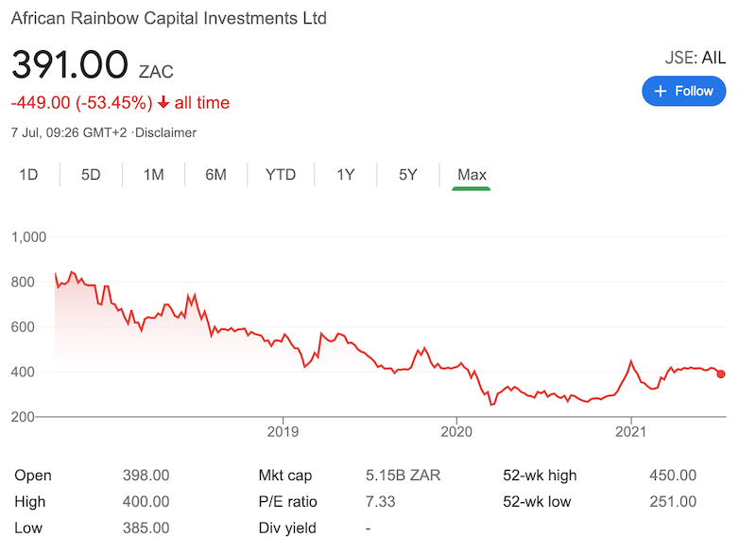Select the 6M time range tab

tap(215, 175)
